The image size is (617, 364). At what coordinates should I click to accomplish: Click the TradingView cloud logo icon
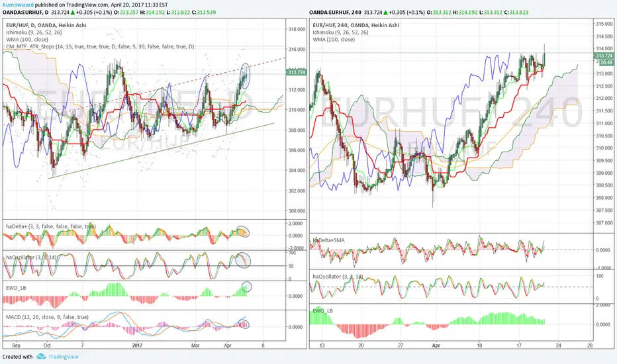[41, 357]
